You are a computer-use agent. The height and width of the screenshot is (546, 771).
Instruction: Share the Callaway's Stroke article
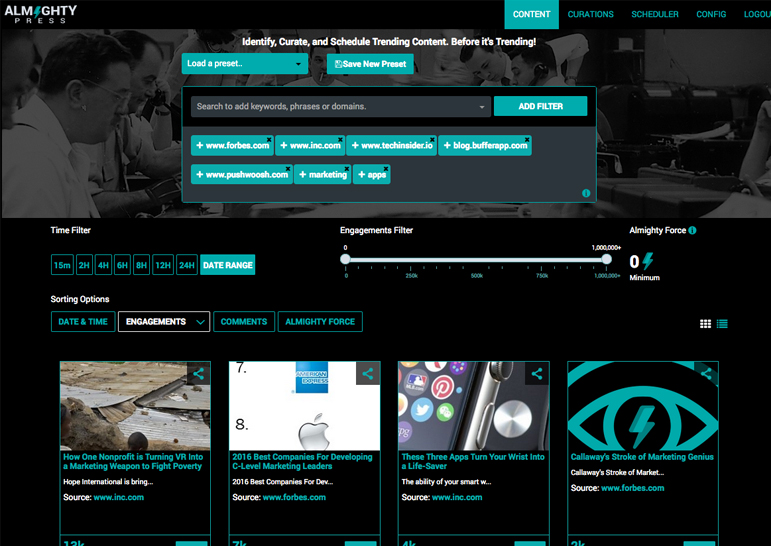[706, 374]
